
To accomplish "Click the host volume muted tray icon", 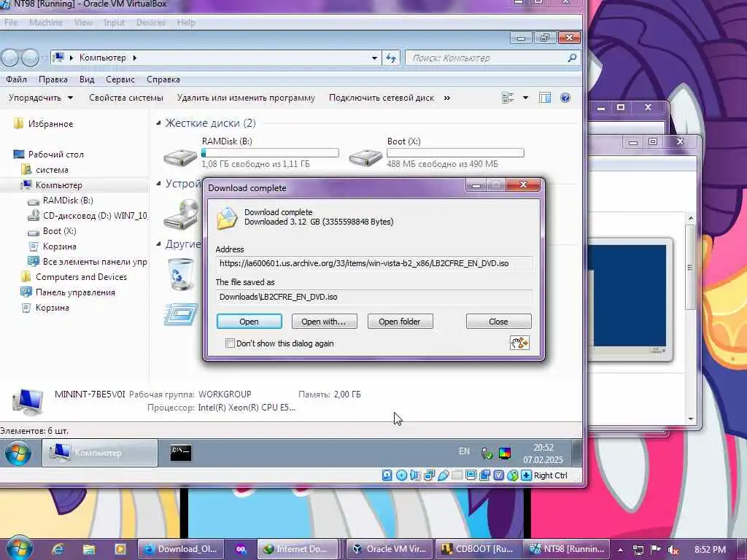I will click(673, 550).
